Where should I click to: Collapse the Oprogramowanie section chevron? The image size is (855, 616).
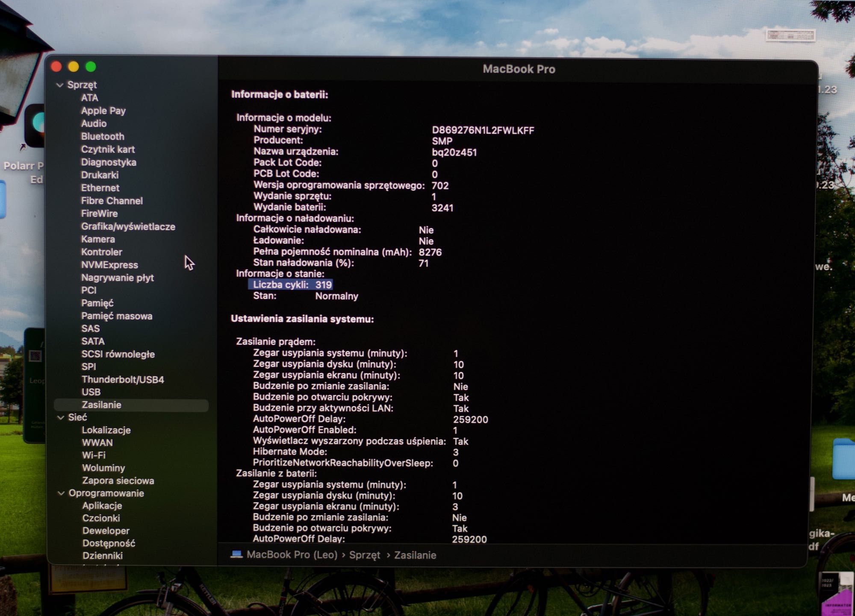tap(61, 493)
